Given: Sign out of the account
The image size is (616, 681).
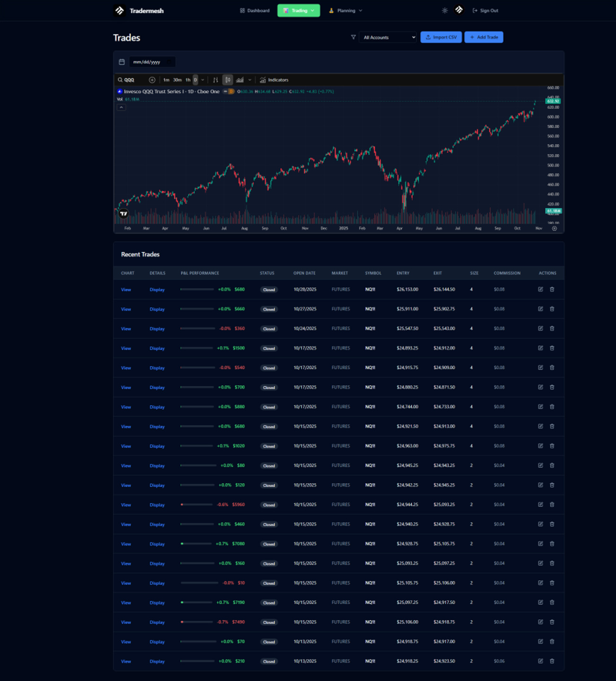Looking at the screenshot, I should point(485,10).
